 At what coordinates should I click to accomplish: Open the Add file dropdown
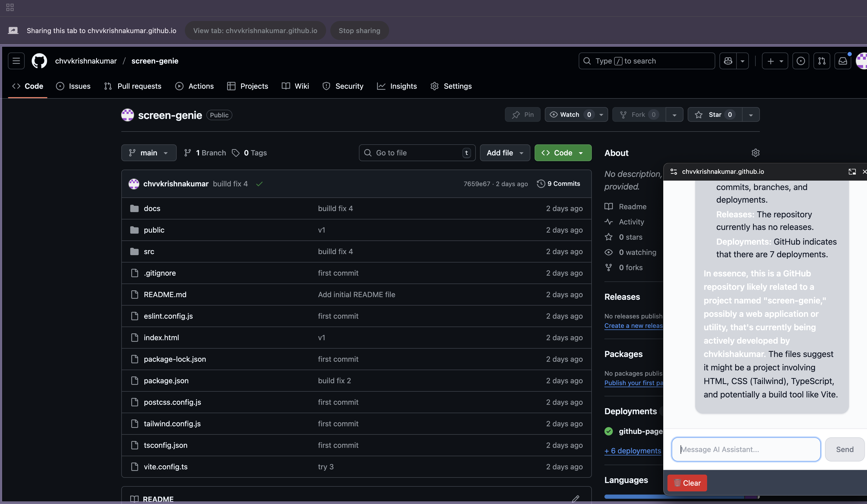505,153
